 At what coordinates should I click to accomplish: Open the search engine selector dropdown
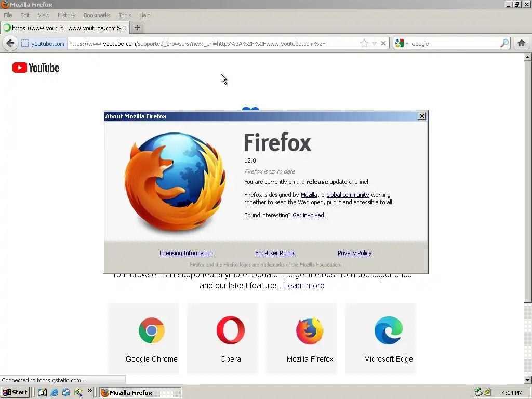coord(402,44)
